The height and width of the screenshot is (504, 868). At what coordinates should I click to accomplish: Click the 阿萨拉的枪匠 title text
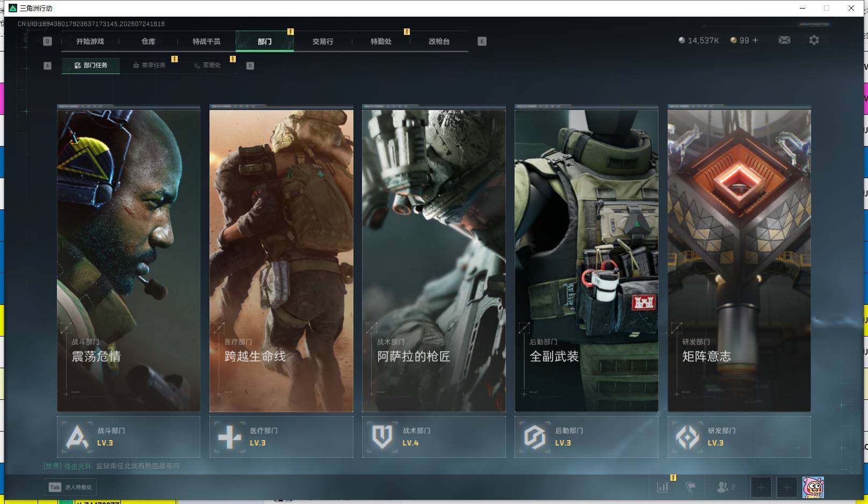click(414, 356)
